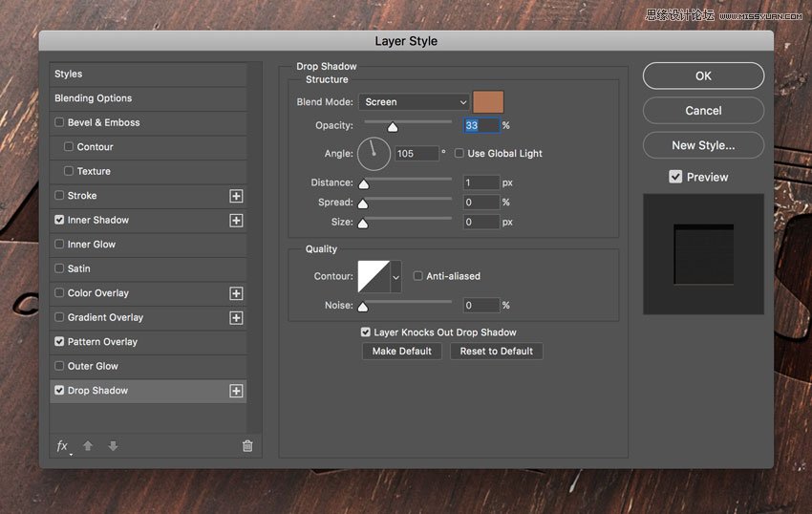812x514 pixels.
Task: Add another Inner Shadow with plus icon
Action: (236, 221)
